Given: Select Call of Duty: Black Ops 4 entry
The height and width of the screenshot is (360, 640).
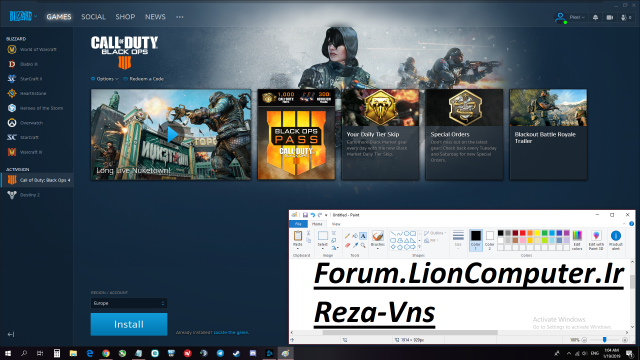Looking at the screenshot, I should [x=38, y=180].
